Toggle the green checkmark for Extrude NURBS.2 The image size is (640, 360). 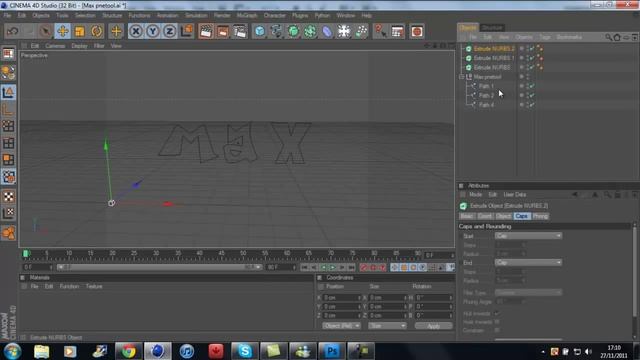532,49
